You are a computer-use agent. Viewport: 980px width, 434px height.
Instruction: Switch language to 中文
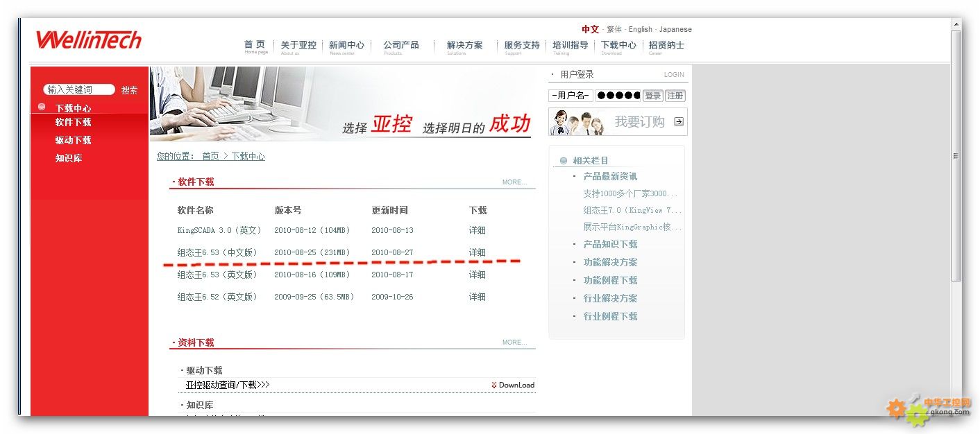pyautogui.click(x=591, y=29)
